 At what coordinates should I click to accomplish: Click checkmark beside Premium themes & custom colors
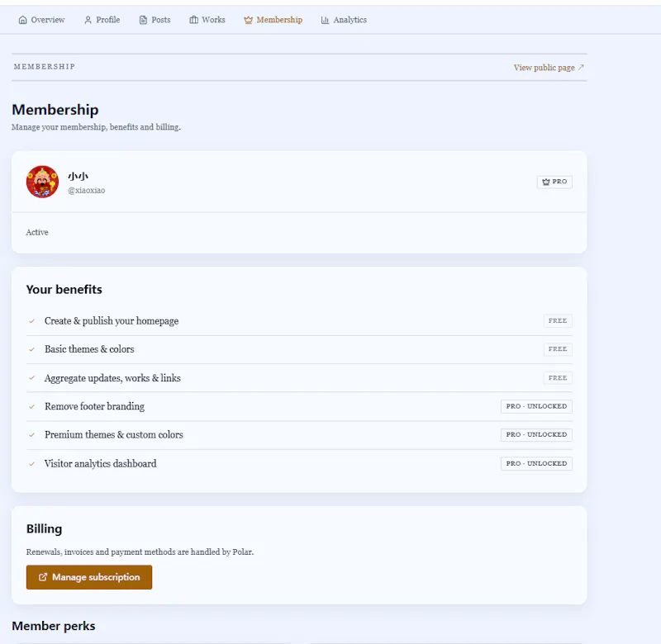31,434
